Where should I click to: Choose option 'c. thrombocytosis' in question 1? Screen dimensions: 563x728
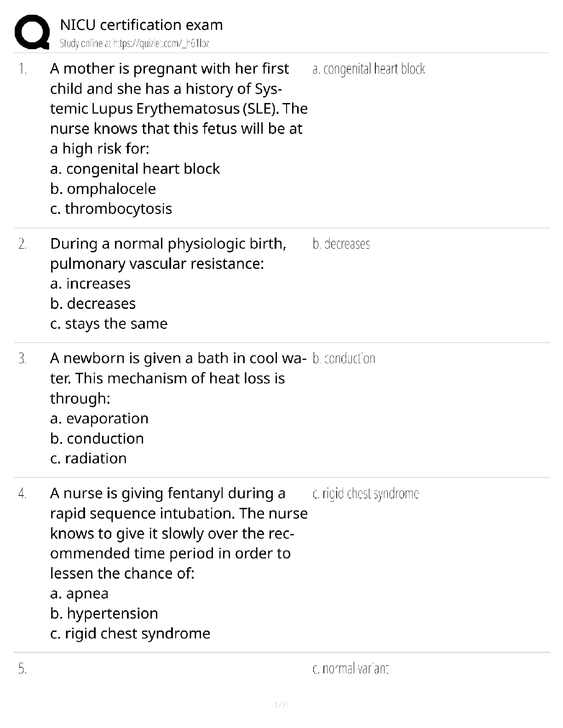[x=111, y=209]
